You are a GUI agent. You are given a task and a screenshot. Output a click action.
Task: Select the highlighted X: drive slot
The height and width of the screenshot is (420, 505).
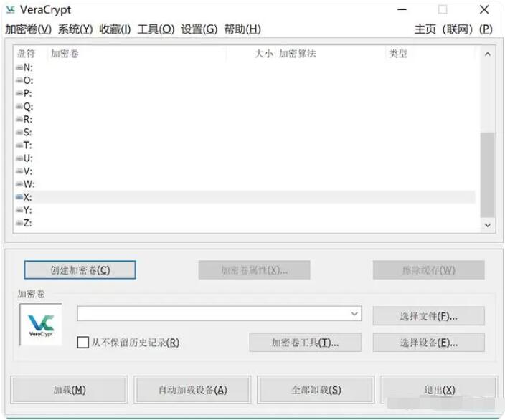[x=27, y=197]
